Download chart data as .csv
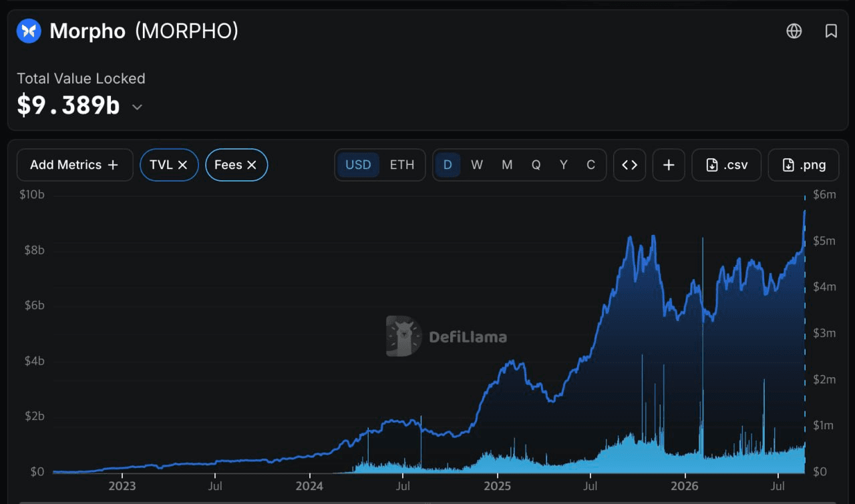Image resolution: width=855 pixels, height=504 pixels. tap(727, 165)
